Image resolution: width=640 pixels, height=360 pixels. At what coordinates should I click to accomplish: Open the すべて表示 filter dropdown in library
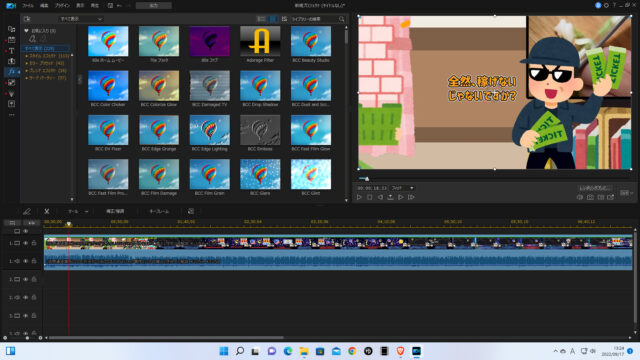click(x=80, y=19)
